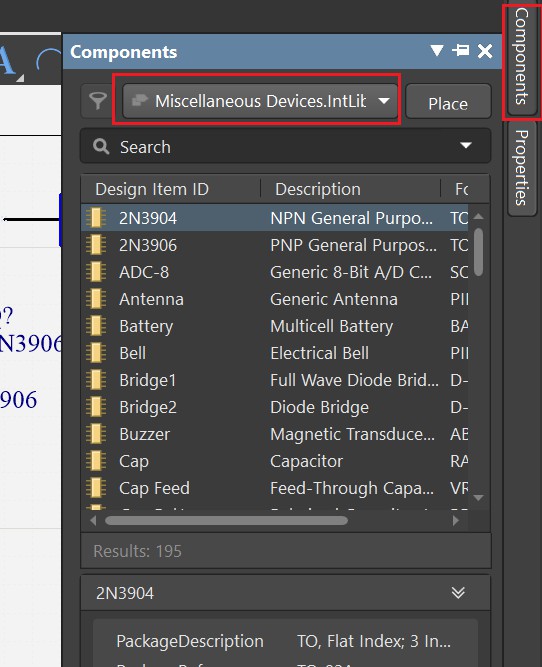This screenshot has height=667, width=542.
Task: Click the chip icon beside ADC-8
Action: tap(96, 272)
